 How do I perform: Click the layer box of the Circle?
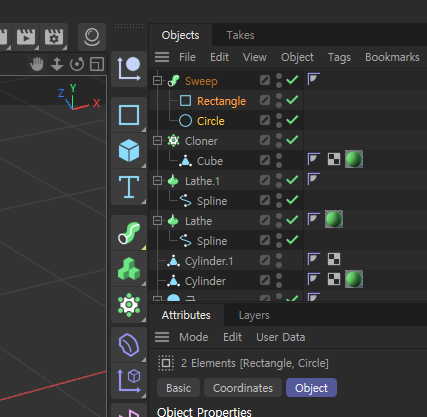pyautogui.click(x=265, y=120)
